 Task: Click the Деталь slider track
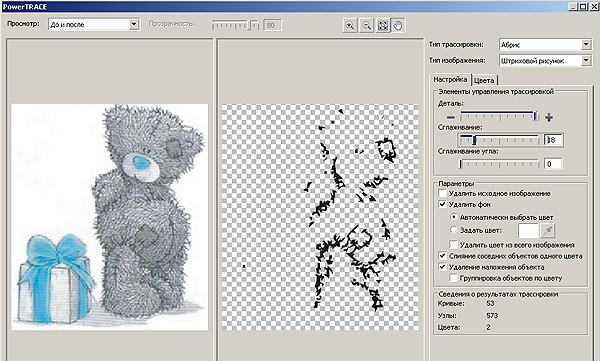point(499,116)
